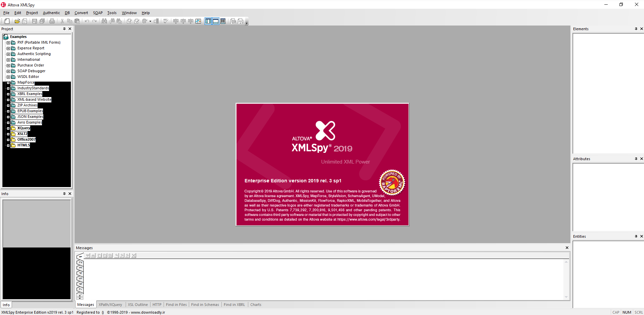This screenshot has height=315, width=644.
Task: Open the File menu
Action: (x=6, y=13)
